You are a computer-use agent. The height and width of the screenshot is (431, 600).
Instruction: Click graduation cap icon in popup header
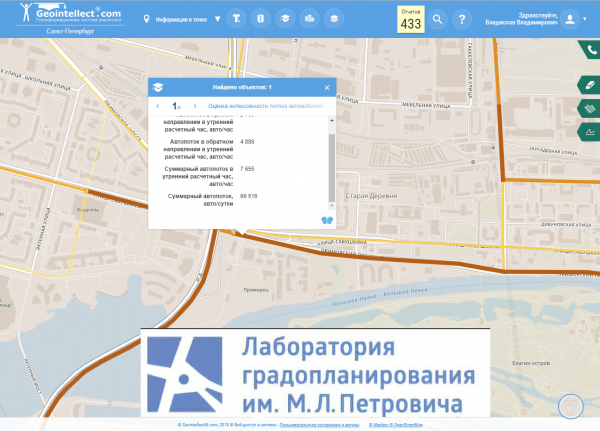click(158, 88)
